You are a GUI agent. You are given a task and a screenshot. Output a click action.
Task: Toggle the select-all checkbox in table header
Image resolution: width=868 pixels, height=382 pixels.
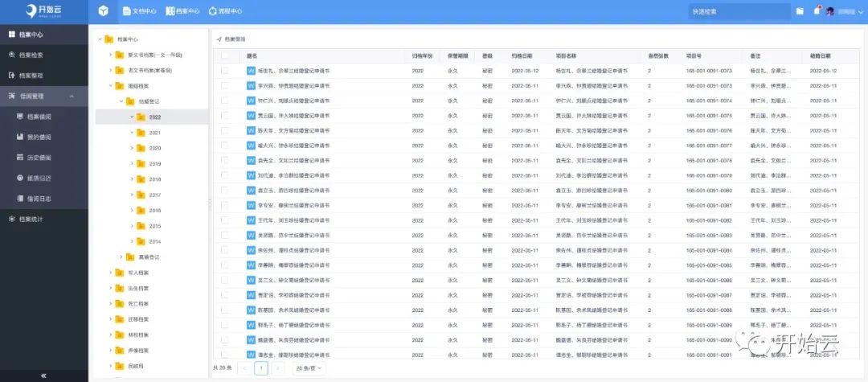(x=225, y=56)
